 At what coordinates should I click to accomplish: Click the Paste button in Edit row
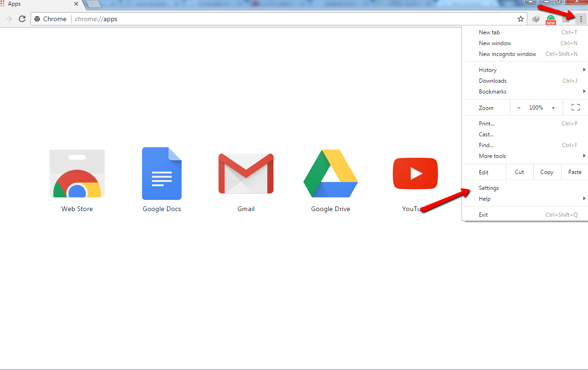coord(575,172)
